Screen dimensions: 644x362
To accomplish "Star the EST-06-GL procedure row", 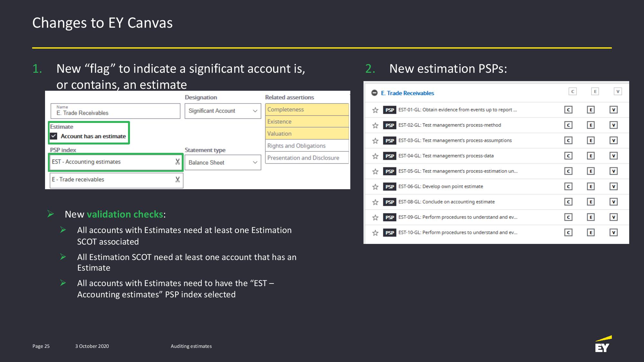I will 375,187.
